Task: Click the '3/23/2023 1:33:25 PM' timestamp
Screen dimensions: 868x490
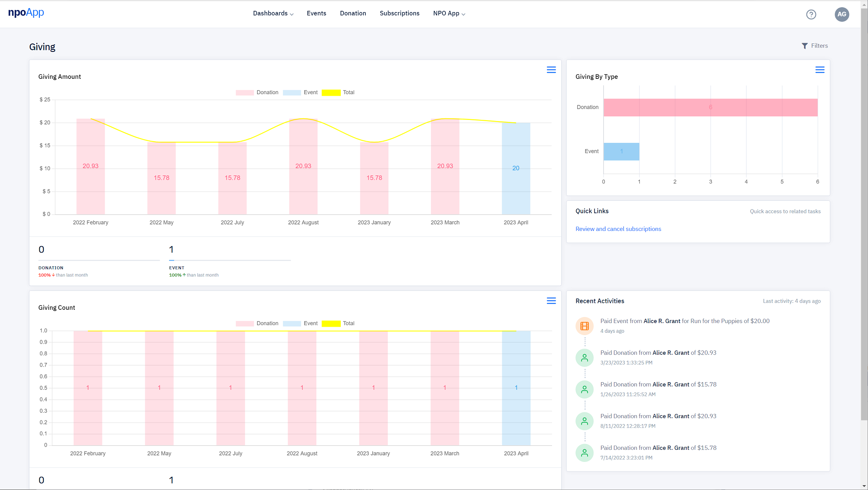Action: (x=626, y=363)
